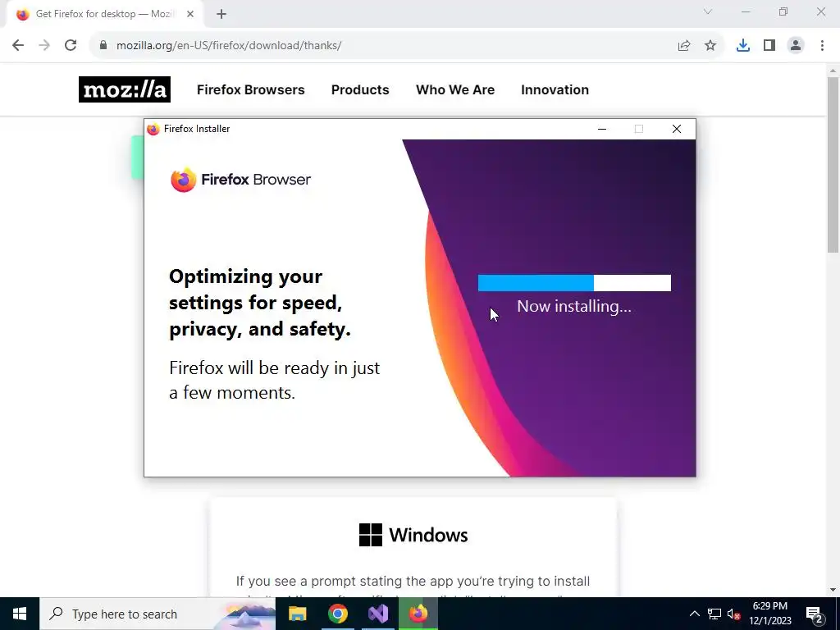Toggle Chrome side panel icon
Screen dimensions: 840x630
pos(769,46)
